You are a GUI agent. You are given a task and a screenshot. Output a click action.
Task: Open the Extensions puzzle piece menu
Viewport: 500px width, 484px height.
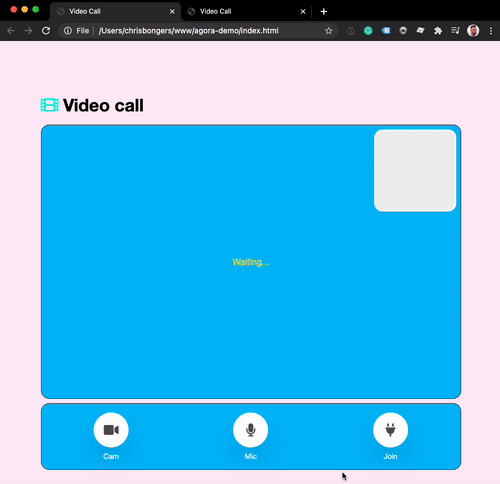tap(438, 31)
